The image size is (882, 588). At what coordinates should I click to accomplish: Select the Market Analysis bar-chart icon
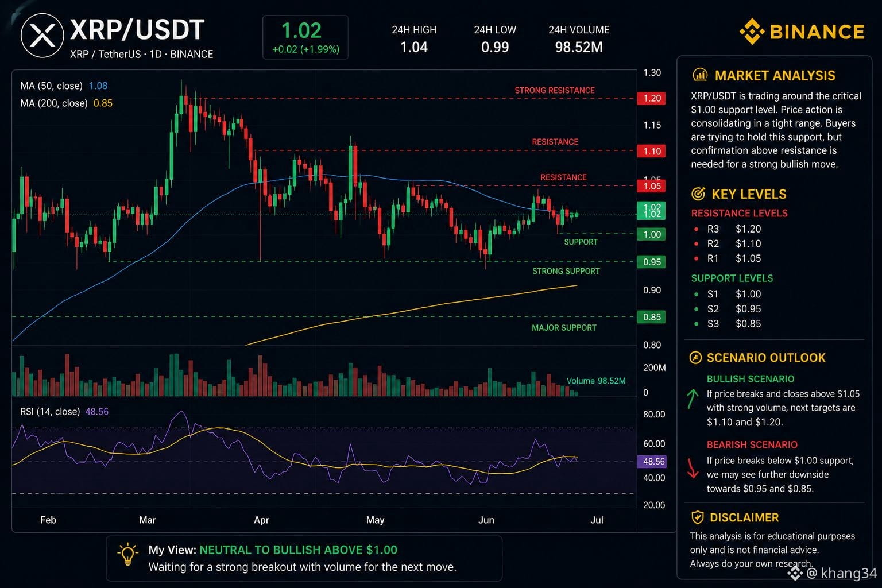point(700,75)
